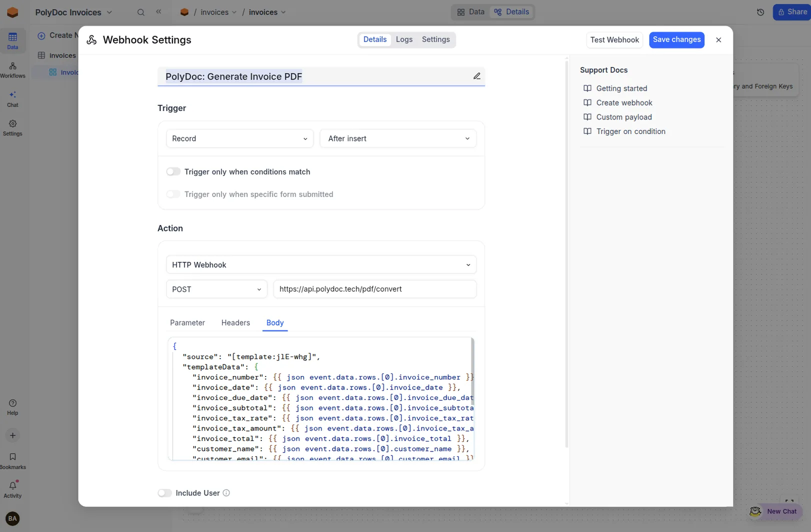The height and width of the screenshot is (532, 811).
Task: Open the POST method dropdown
Action: click(x=216, y=289)
